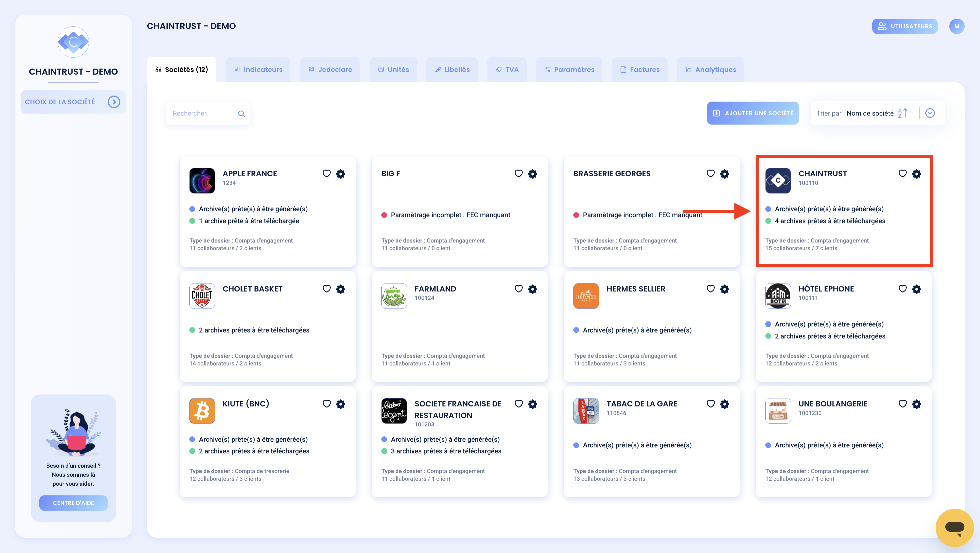The image size is (980, 553).
Task: Expand CHOIX DE LA SOCIÉTÉ arrow
Action: 114,102
